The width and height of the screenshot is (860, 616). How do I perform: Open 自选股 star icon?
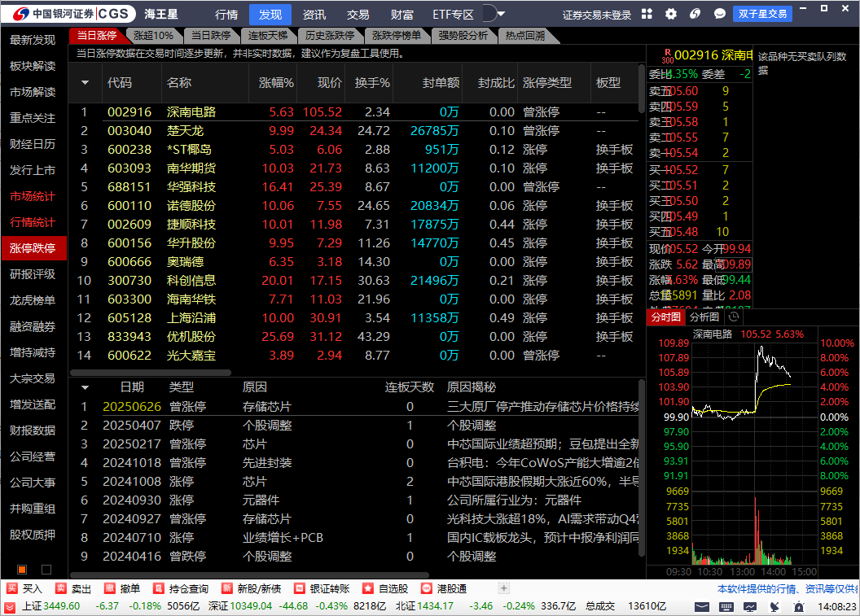point(368,588)
